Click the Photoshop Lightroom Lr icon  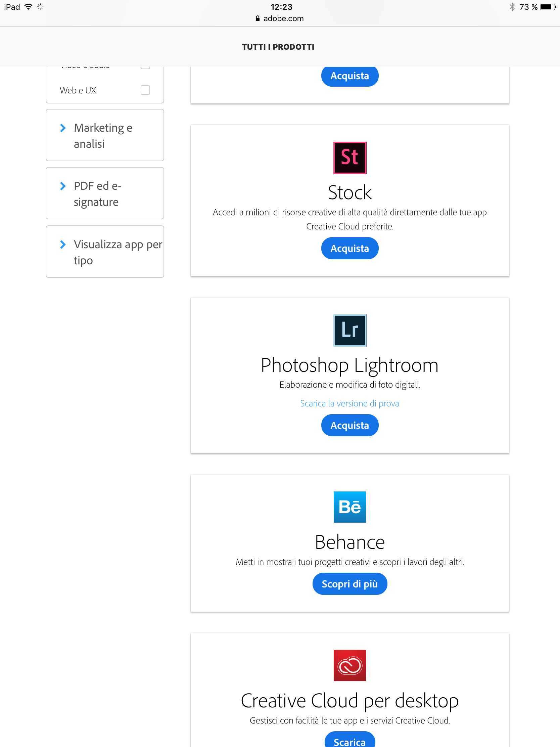pos(350,330)
